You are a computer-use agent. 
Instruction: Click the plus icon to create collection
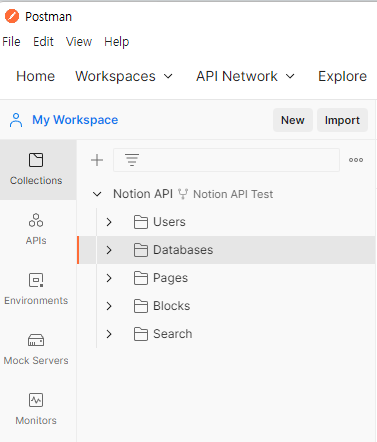coord(97,160)
